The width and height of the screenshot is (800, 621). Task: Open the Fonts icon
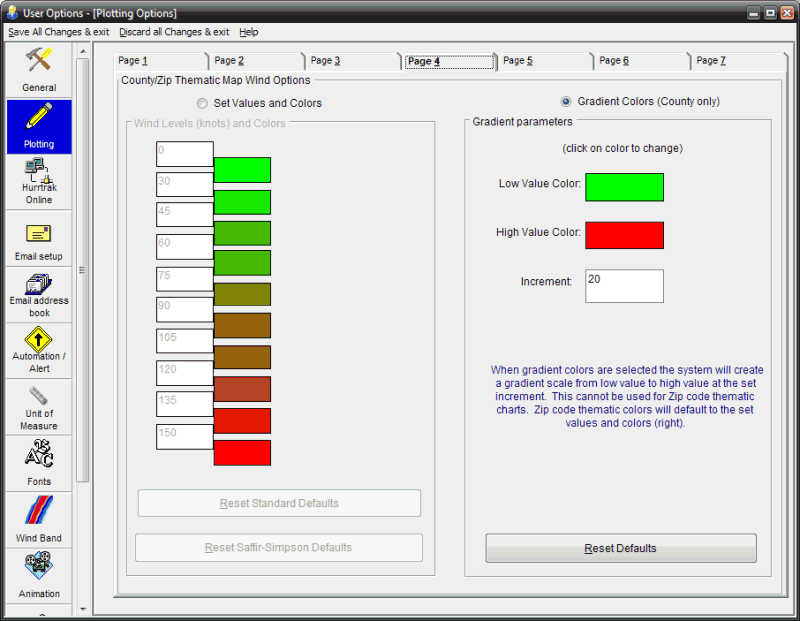pos(39,454)
